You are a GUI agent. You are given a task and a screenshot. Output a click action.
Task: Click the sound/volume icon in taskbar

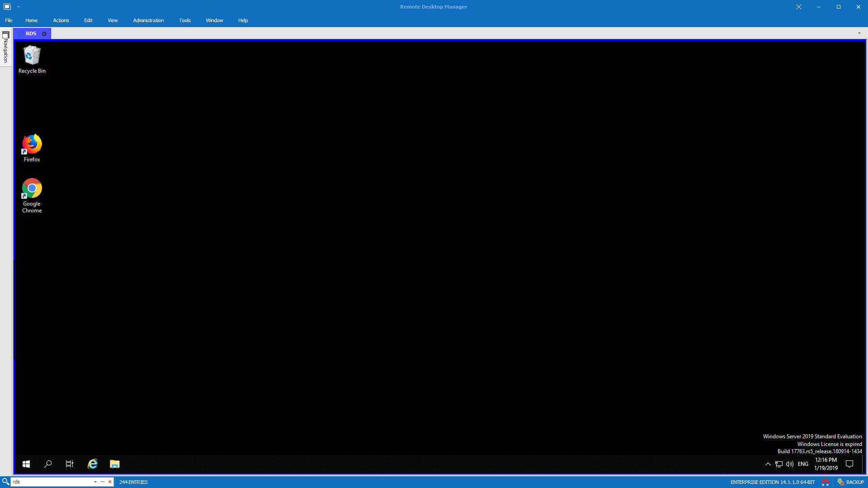tap(789, 464)
